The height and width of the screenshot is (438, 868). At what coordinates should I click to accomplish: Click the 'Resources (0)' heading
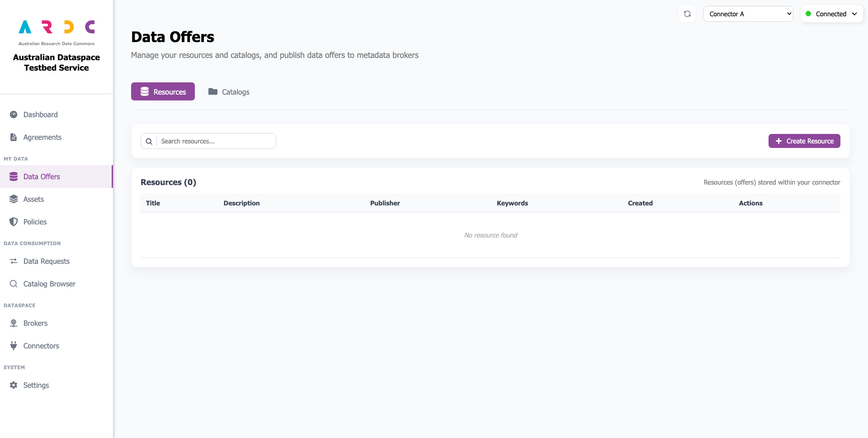[168, 182]
